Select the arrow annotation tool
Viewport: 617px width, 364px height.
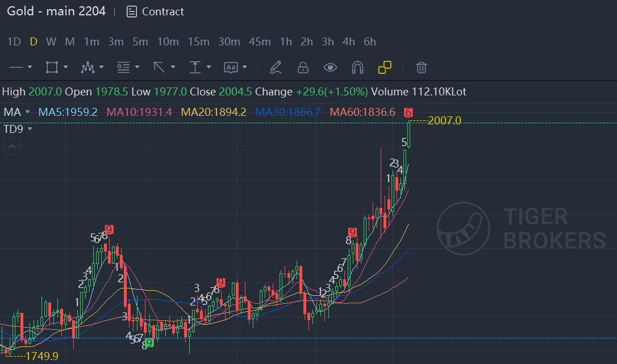[x=159, y=68]
